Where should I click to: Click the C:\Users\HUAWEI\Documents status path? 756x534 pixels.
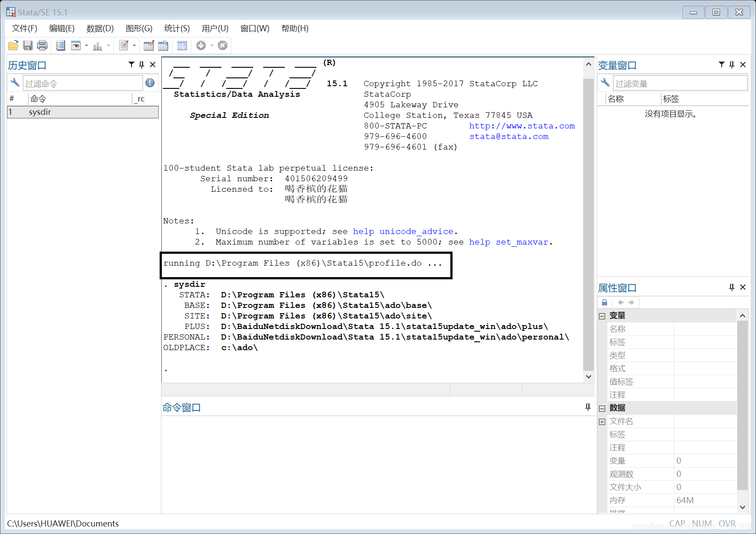pos(63,523)
